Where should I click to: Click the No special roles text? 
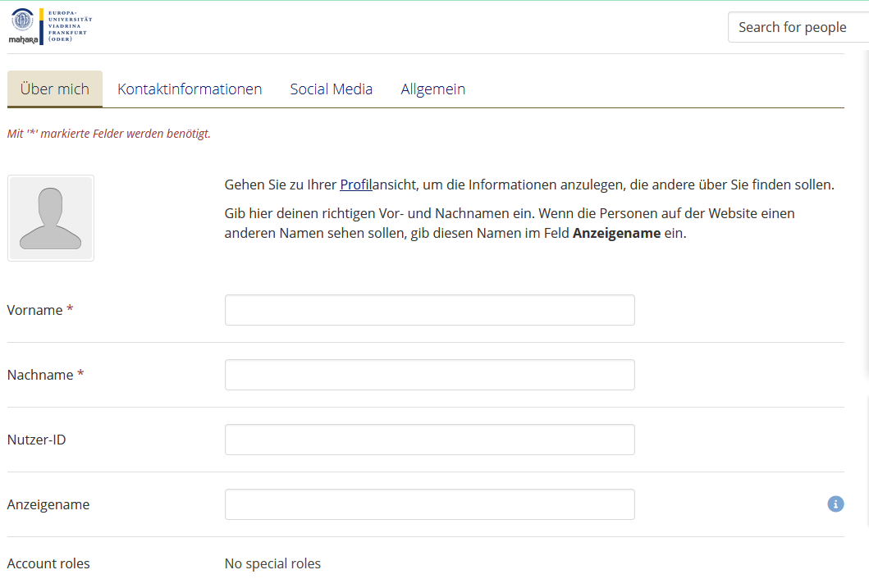(x=272, y=563)
